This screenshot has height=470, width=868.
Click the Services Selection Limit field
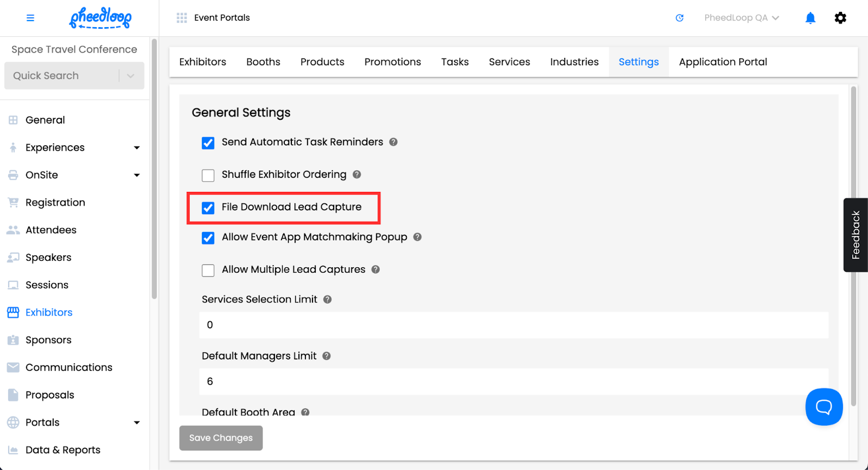click(x=514, y=325)
